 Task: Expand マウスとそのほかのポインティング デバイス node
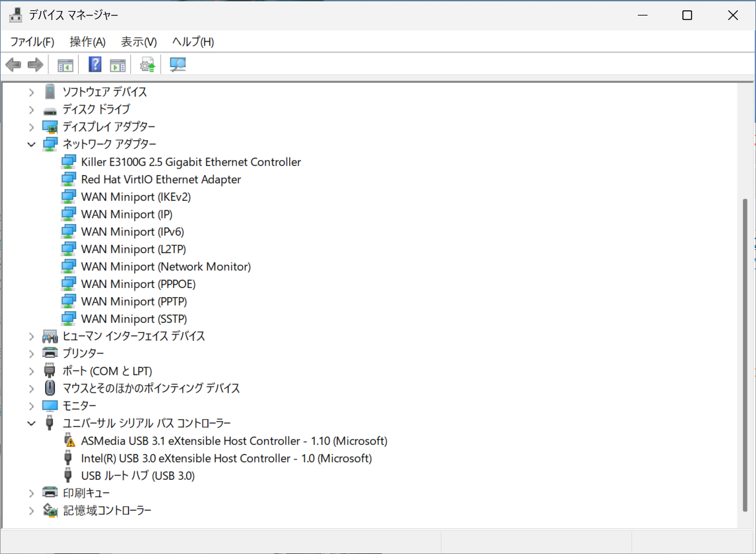click(32, 389)
